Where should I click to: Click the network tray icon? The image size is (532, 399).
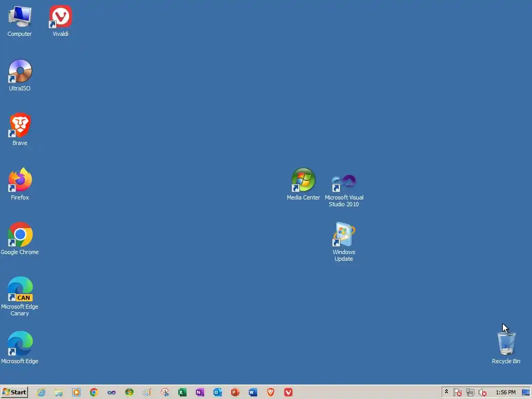pos(470,393)
